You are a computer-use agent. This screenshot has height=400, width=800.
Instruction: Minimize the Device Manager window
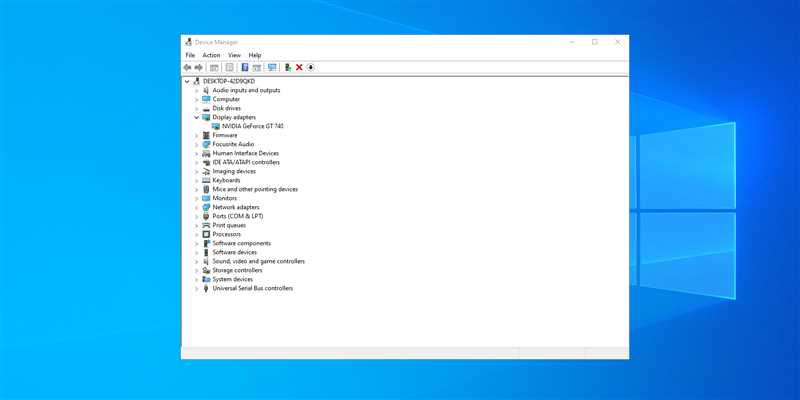(x=572, y=42)
